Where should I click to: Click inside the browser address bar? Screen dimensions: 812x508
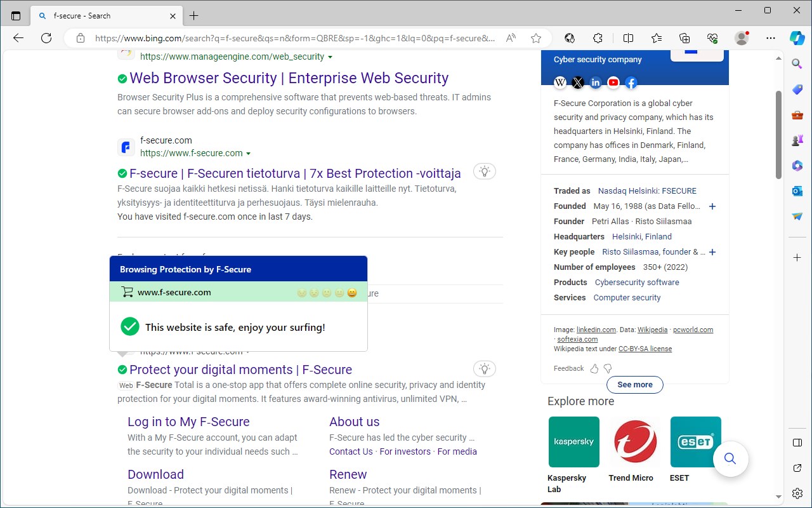coord(285,38)
